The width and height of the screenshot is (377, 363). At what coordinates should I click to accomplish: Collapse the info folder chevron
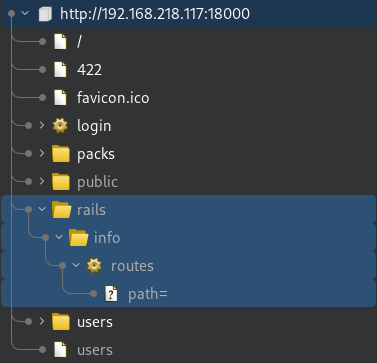[x=59, y=237]
